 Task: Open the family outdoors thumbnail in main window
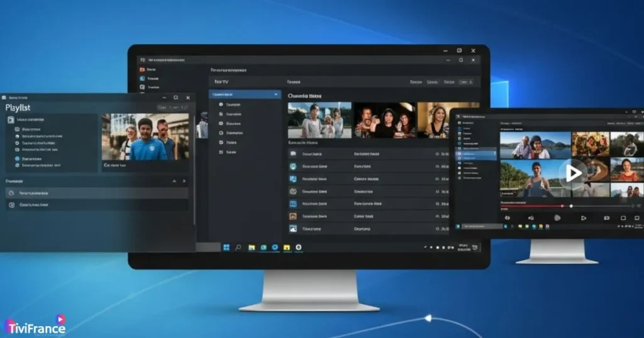pyautogui.click(x=319, y=120)
